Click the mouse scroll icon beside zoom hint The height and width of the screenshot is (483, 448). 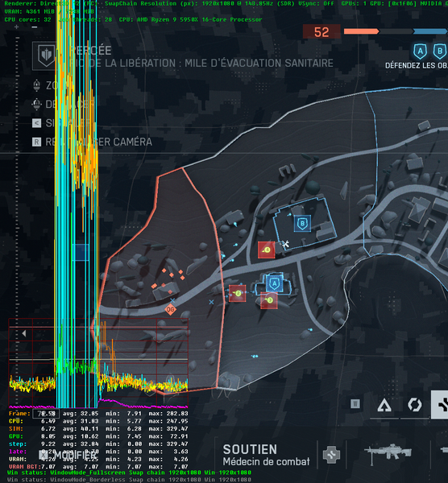click(37, 85)
